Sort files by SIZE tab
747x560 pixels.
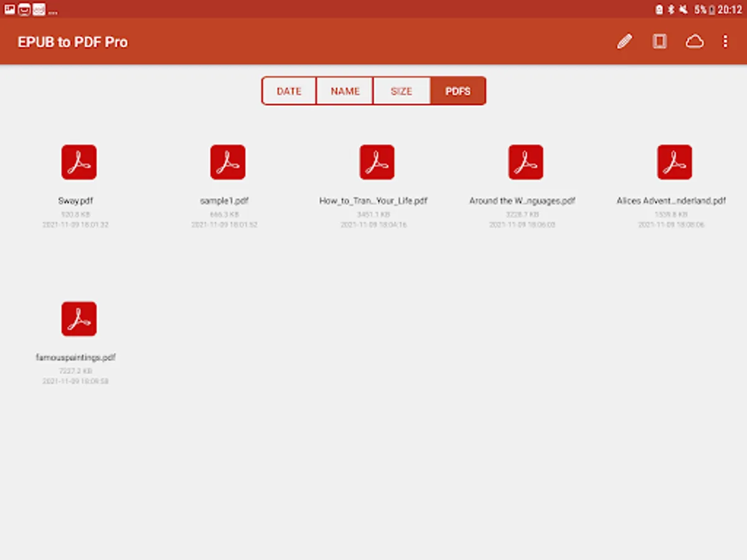click(x=402, y=91)
